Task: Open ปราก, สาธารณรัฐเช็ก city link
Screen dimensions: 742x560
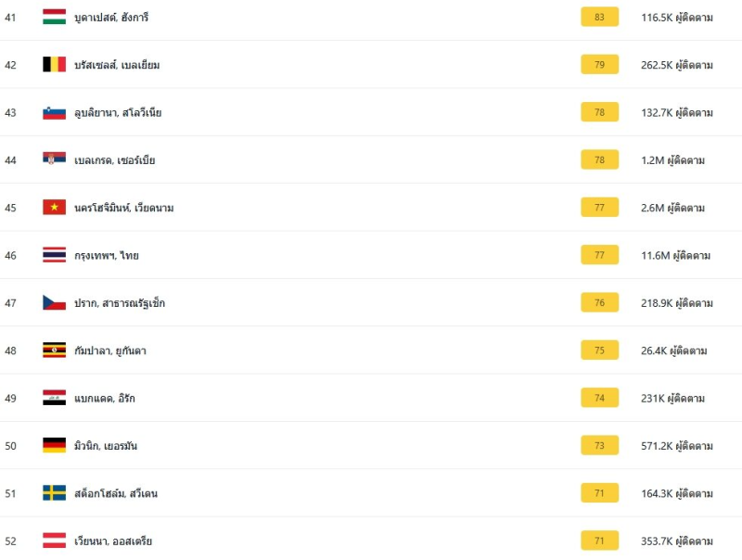Action: (x=120, y=303)
